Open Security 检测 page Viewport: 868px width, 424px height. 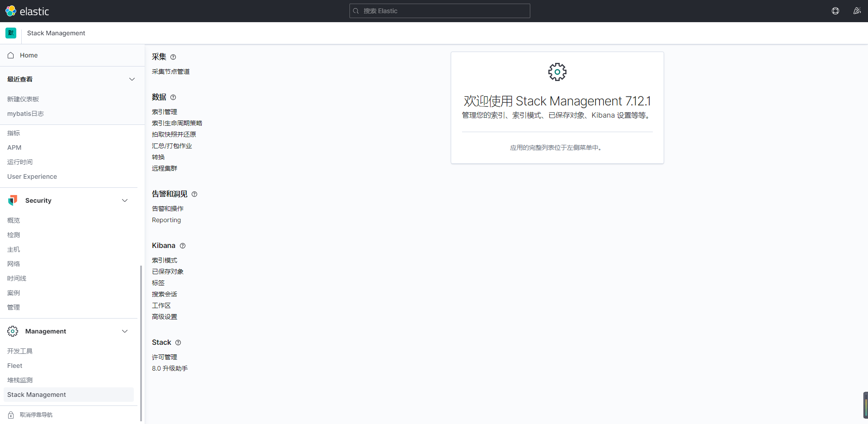[x=14, y=235]
